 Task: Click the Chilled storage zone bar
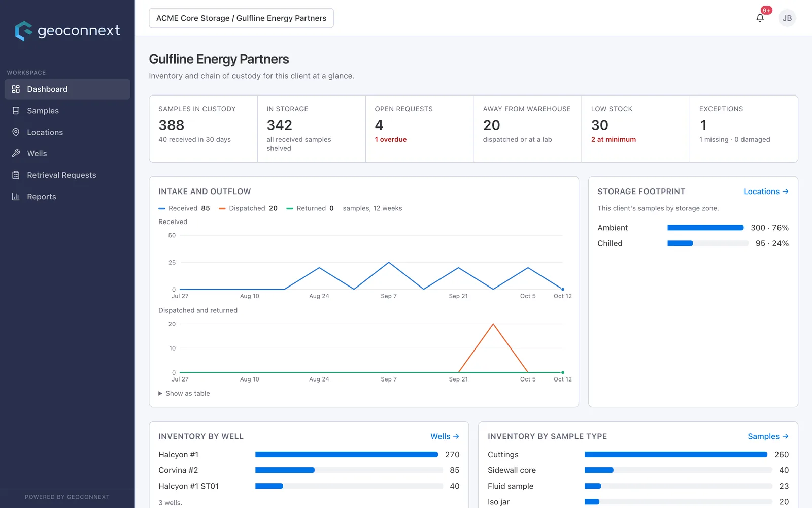(708, 243)
